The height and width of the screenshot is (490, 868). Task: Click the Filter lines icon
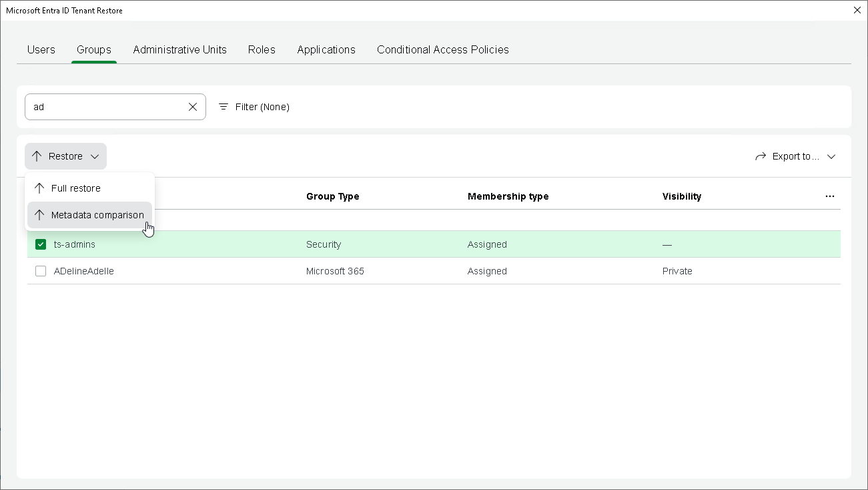224,107
